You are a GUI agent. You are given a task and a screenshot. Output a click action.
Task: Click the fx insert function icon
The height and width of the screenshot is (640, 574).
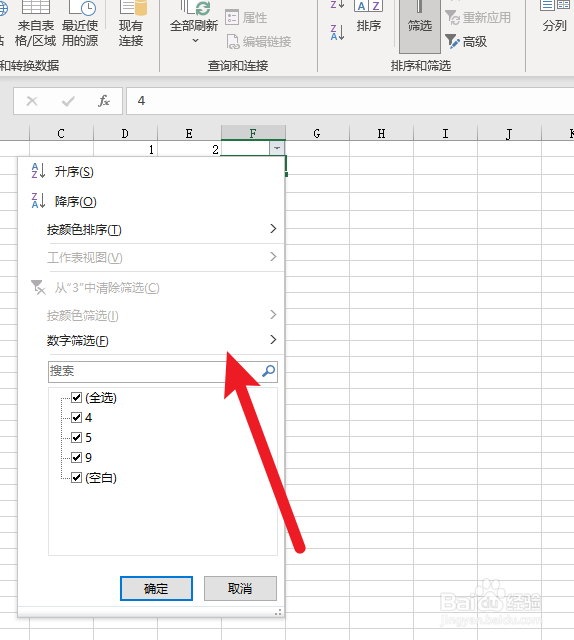[x=104, y=101]
